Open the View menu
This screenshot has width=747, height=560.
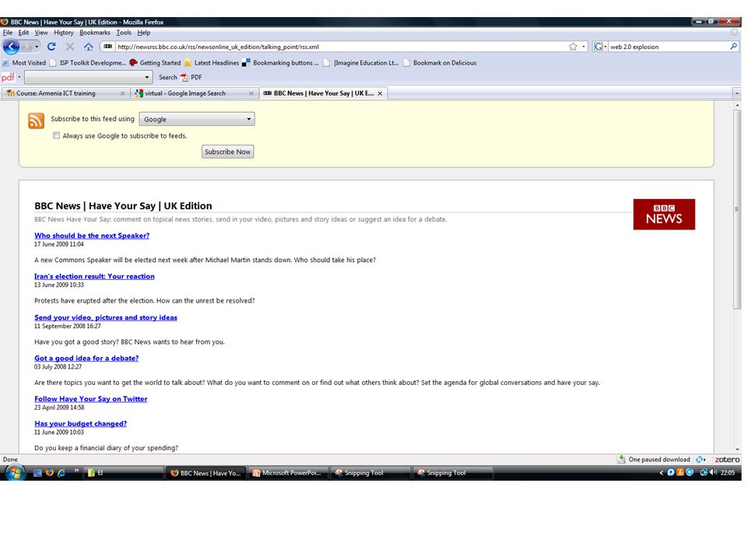41,33
